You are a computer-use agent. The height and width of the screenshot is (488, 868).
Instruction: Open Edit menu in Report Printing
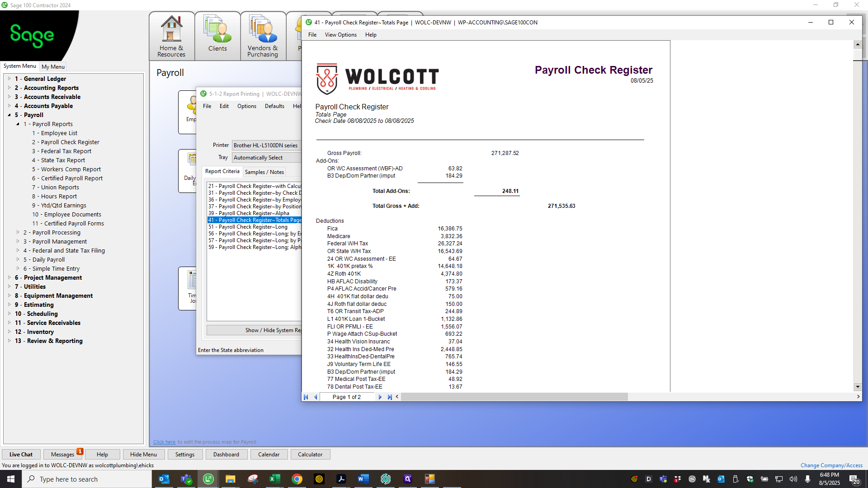224,106
